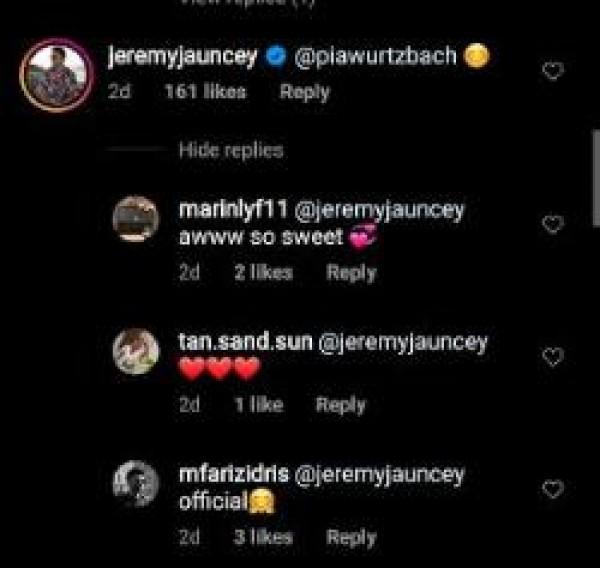Image resolution: width=600 pixels, height=568 pixels.
Task: Open marinlyf11's avatar
Action: coord(135,219)
